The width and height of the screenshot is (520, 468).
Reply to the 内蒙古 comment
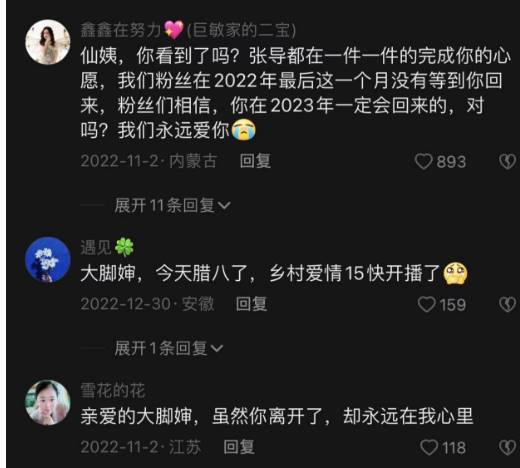click(x=255, y=161)
